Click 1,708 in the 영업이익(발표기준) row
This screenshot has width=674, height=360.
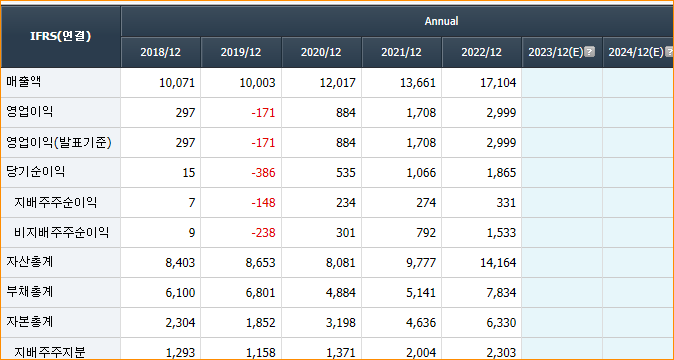tap(421, 143)
